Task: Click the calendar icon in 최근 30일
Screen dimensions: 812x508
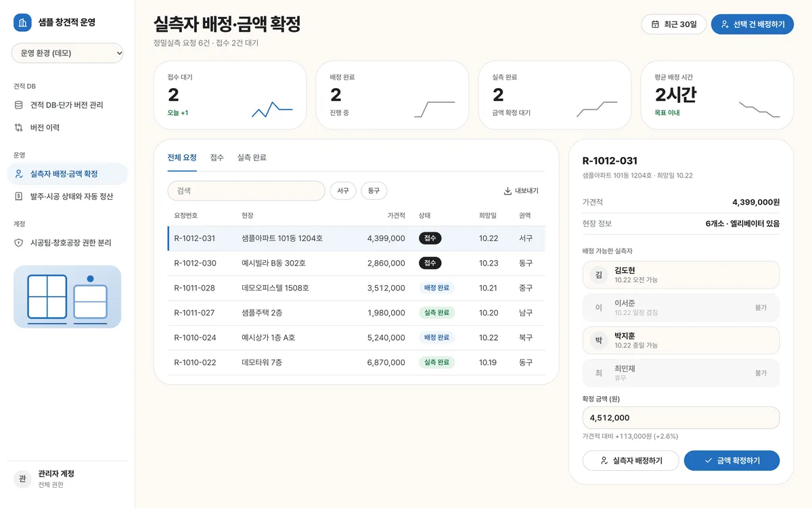Action: pyautogui.click(x=655, y=24)
